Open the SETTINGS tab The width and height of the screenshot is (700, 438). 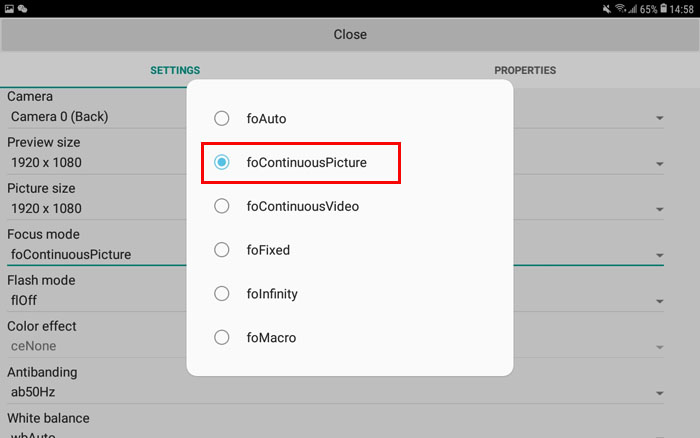point(175,70)
